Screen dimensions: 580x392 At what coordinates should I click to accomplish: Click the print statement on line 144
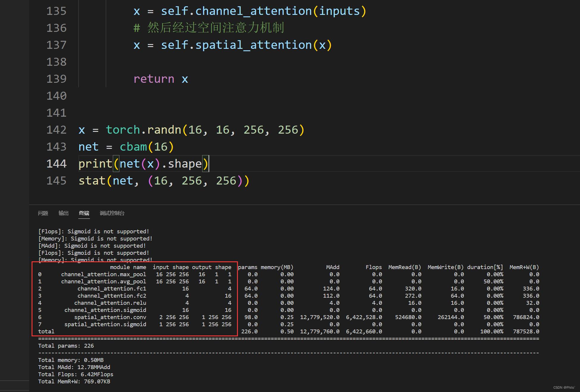(x=95, y=164)
